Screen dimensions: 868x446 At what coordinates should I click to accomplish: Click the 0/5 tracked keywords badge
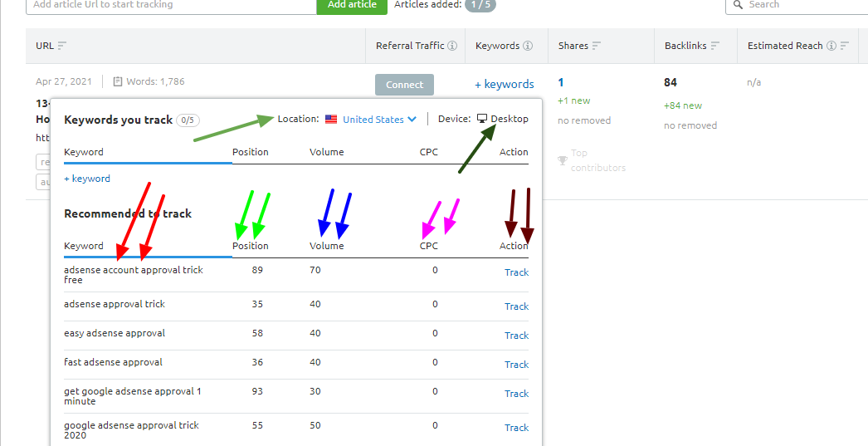[188, 120]
